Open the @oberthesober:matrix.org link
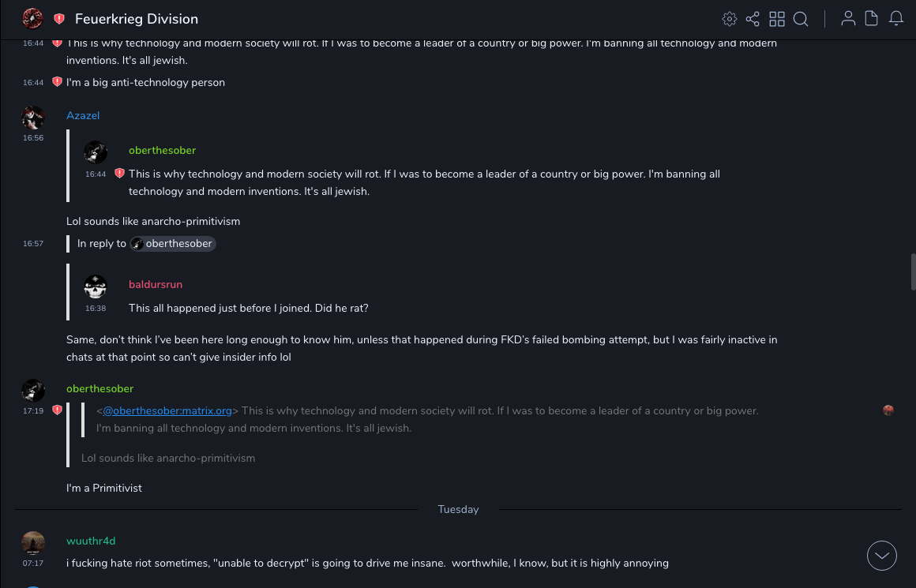The image size is (916, 588). (167, 410)
